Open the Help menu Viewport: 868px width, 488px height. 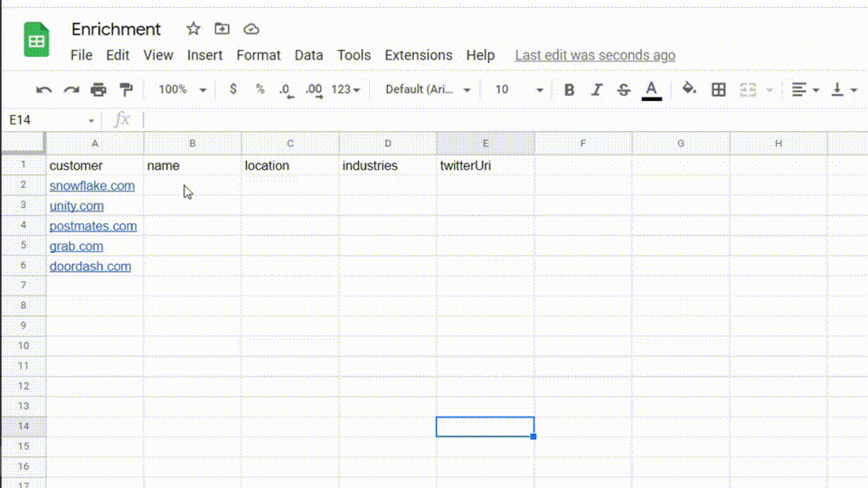[480, 55]
